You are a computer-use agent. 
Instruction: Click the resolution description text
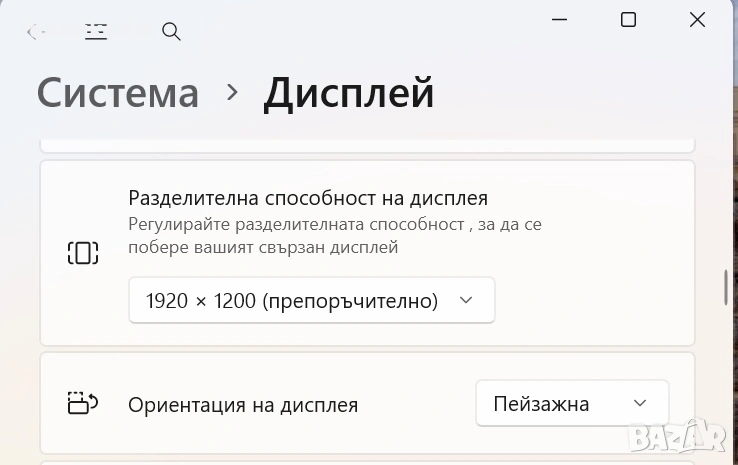[x=335, y=236]
